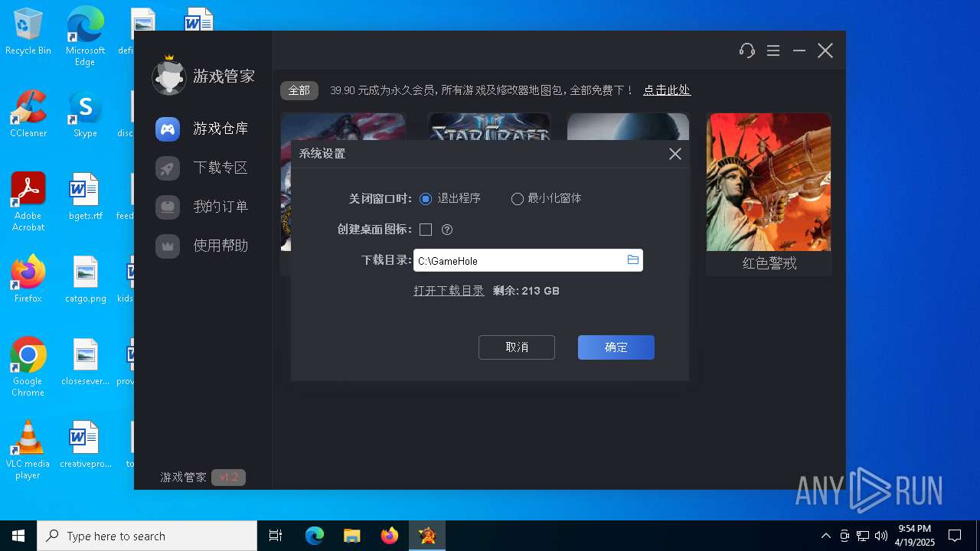Open Firefox from the taskbar
The height and width of the screenshot is (551, 980).
[390, 536]
